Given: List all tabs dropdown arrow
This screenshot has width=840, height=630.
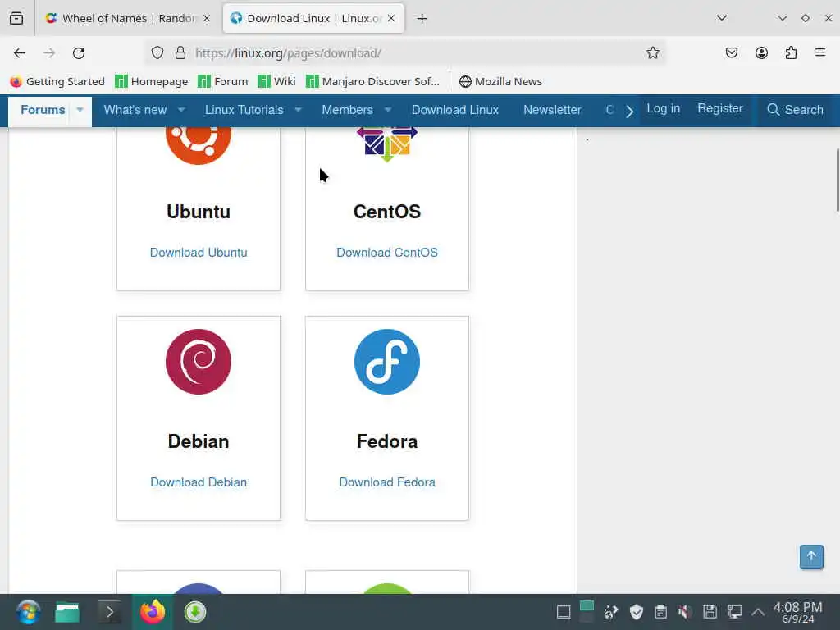Looking at the screenshot, I should tap(722, 18).
